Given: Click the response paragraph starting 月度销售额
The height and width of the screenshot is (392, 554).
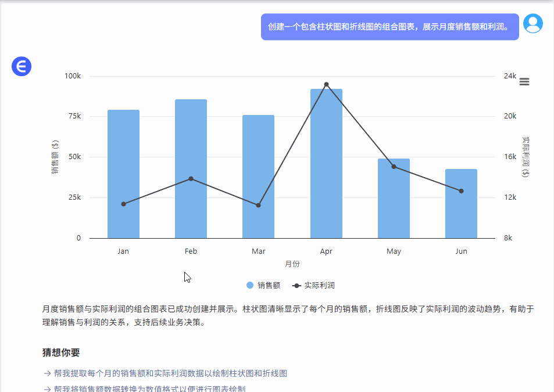Looking at the screenshot, I should (288, 315).
